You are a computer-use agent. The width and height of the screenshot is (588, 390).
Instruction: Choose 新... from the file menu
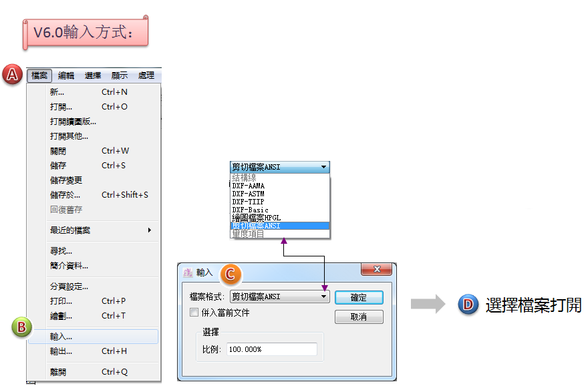pyautogui.click(x=94, y=91)
